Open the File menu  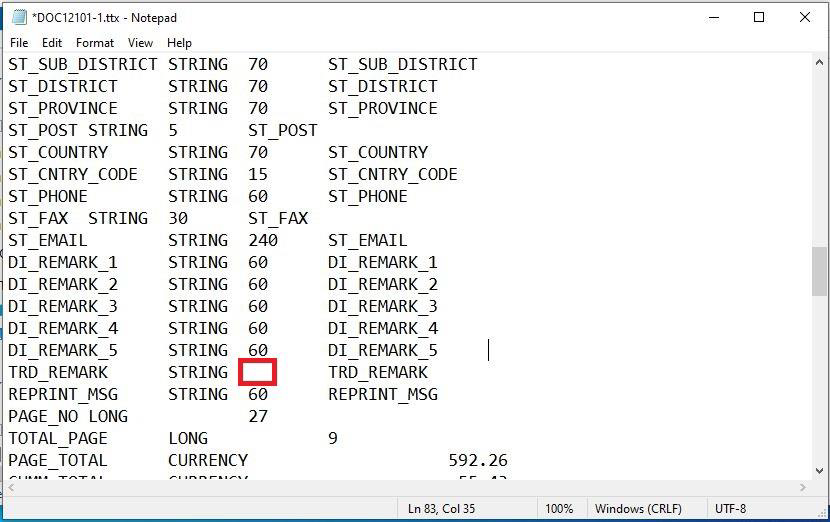(19, 43)
